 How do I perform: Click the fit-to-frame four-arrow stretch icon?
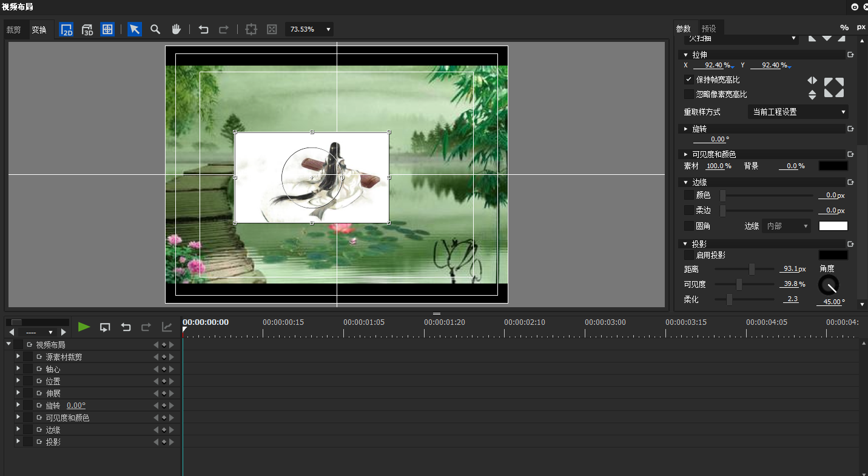834,87
